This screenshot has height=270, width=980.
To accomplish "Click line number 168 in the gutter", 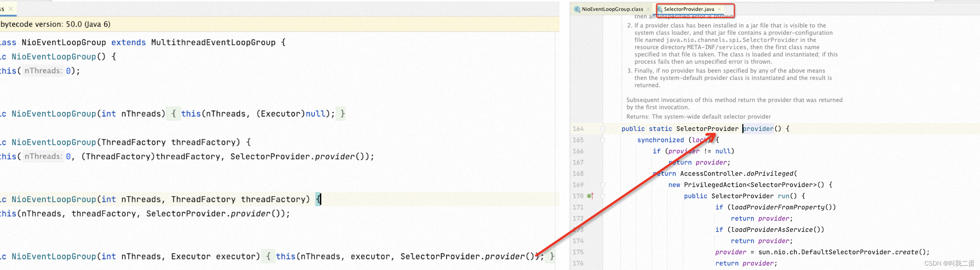I will 578,174.
